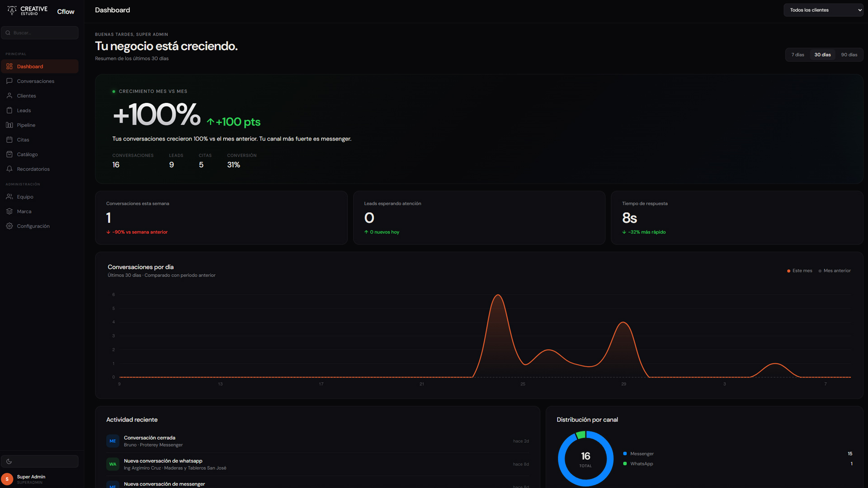This screenshot has height=488, width=868.
Task: Click the Citas 5 stat
Action: coord(205,161)
